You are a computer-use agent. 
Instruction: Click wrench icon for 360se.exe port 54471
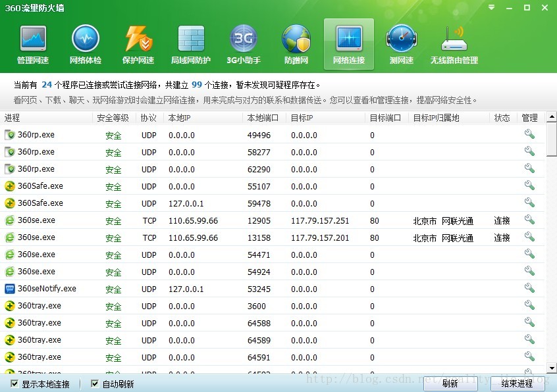[529, 254]
